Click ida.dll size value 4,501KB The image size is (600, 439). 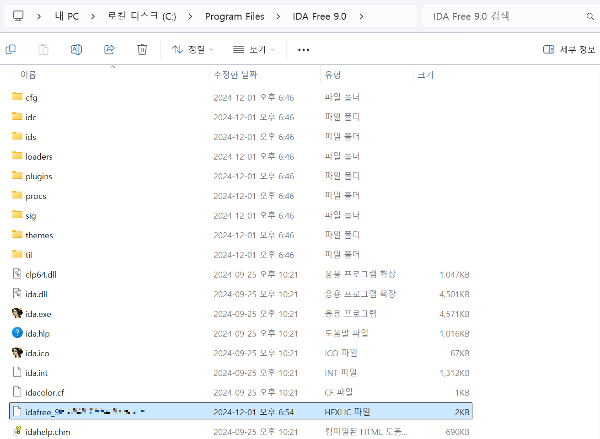coord(454,294)
